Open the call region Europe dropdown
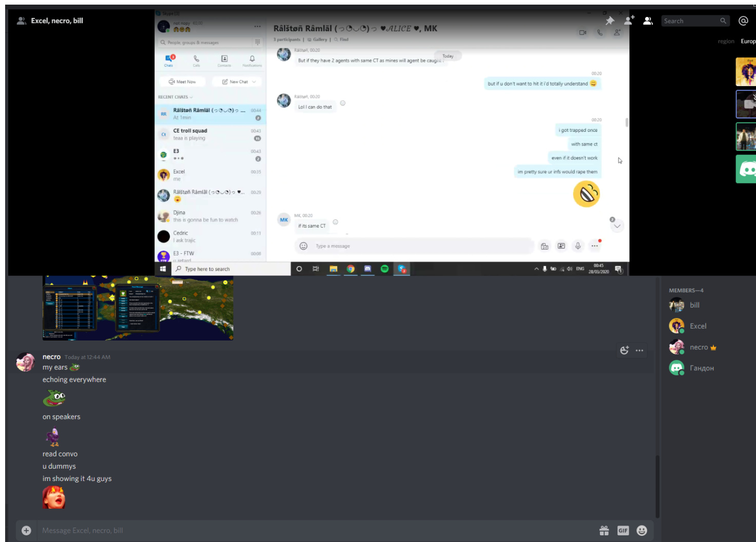The height and width of the screenshot is (542, 756). 748,41
